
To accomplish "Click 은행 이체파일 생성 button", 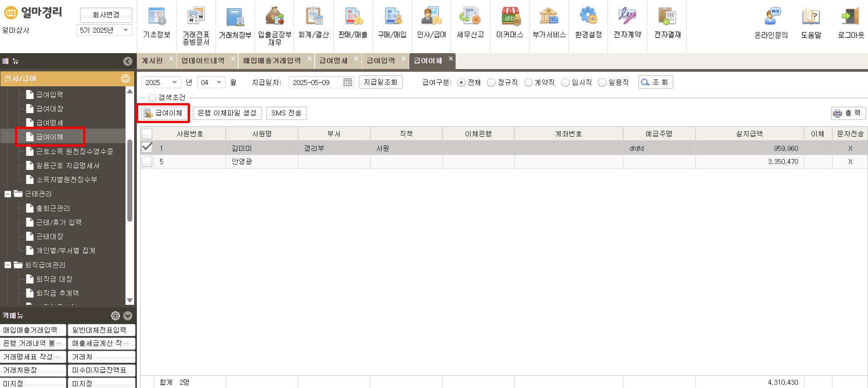I will click(x=227, y=113).
